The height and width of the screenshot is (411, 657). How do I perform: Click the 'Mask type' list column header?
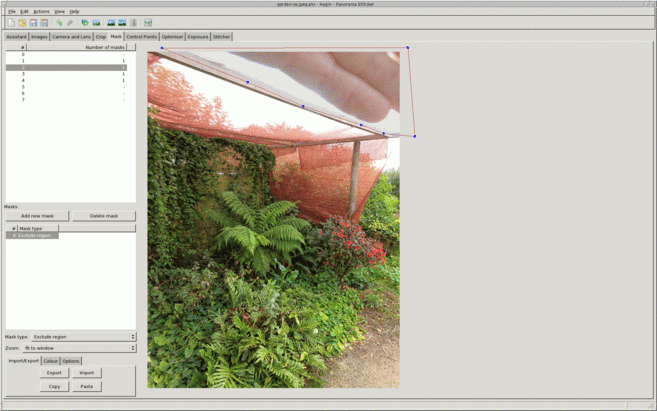38,228
